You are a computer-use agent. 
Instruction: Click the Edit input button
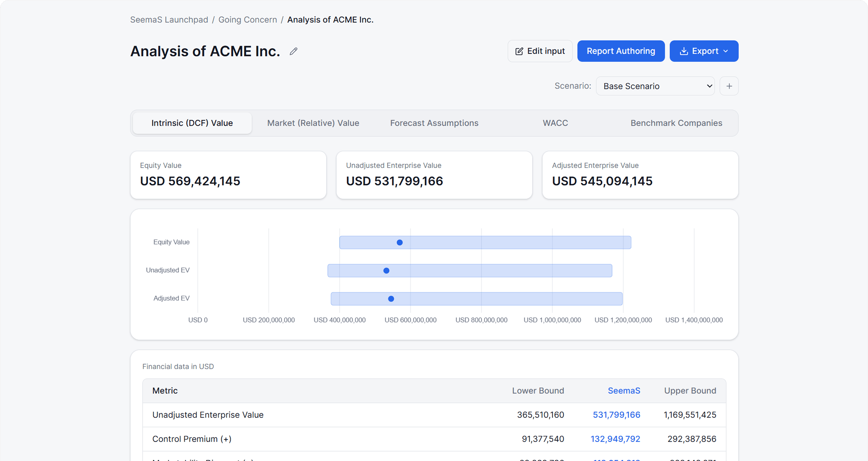[x=540, y=51]
